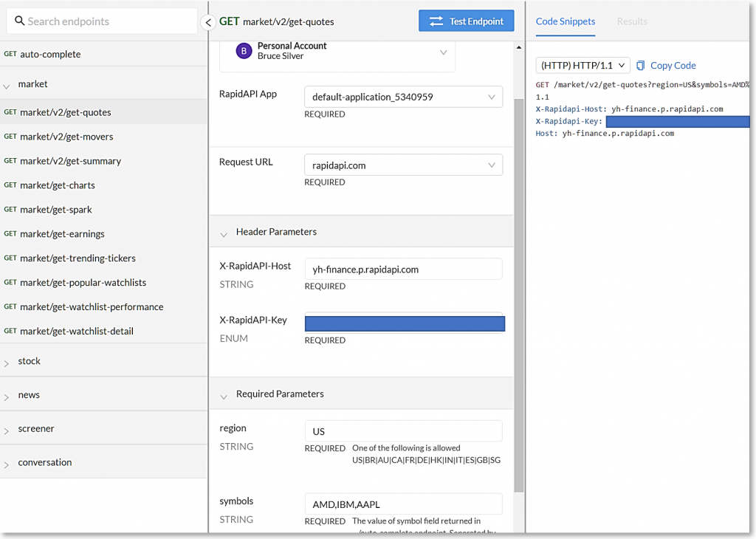Click the symbols input field
The image size is (756, 539).
403,504
